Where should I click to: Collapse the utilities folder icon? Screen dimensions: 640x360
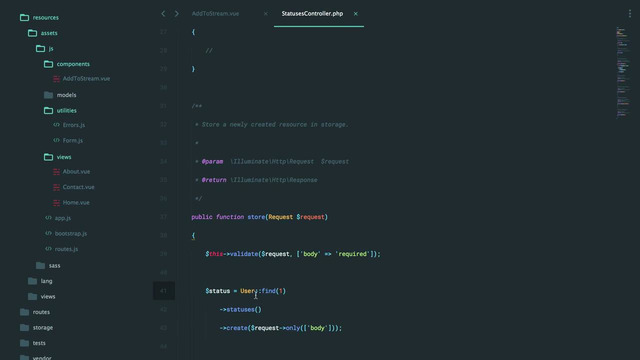(48, 111)
